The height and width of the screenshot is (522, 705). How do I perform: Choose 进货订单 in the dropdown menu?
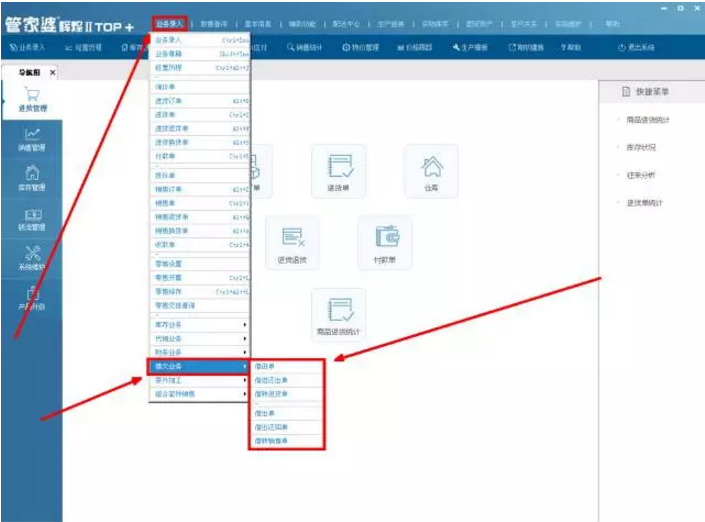[x=200, y=101]
